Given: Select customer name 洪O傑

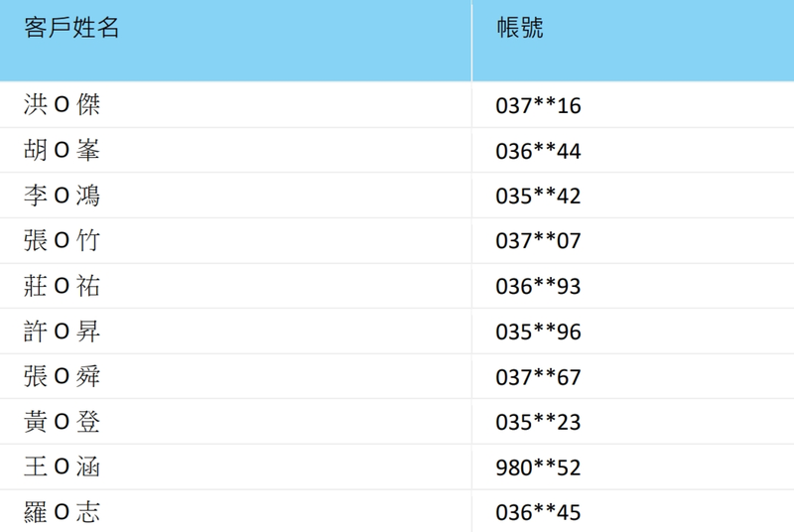Looking at the screenshot, I should point(62,104).
